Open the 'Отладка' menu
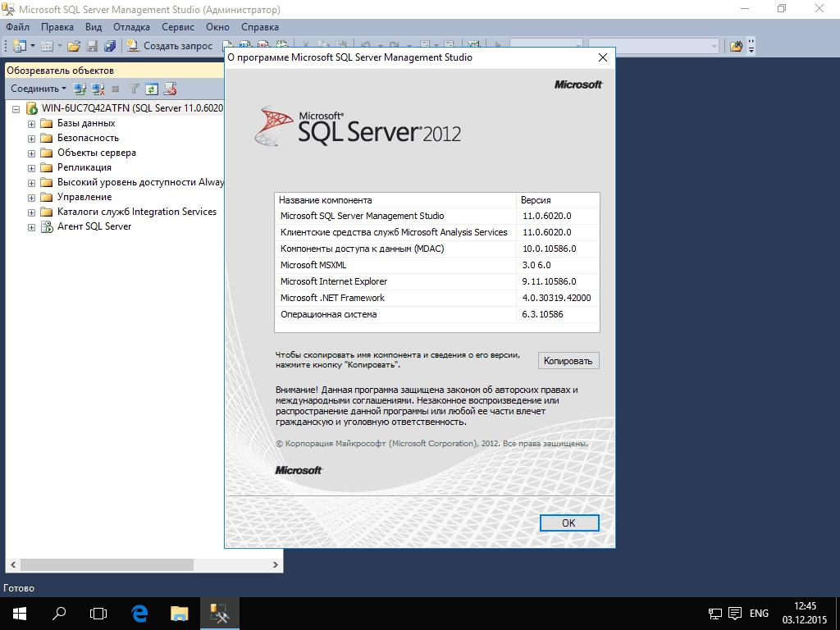Viewport: 840px width, 630px height. pyautogui.click(x=131, y=27)
